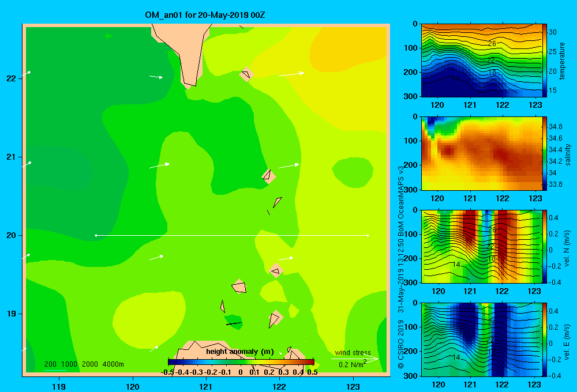Click the eastern endpoint of the section line
The height and width of the screenshot is (392, 577).
tap(368, 235)
